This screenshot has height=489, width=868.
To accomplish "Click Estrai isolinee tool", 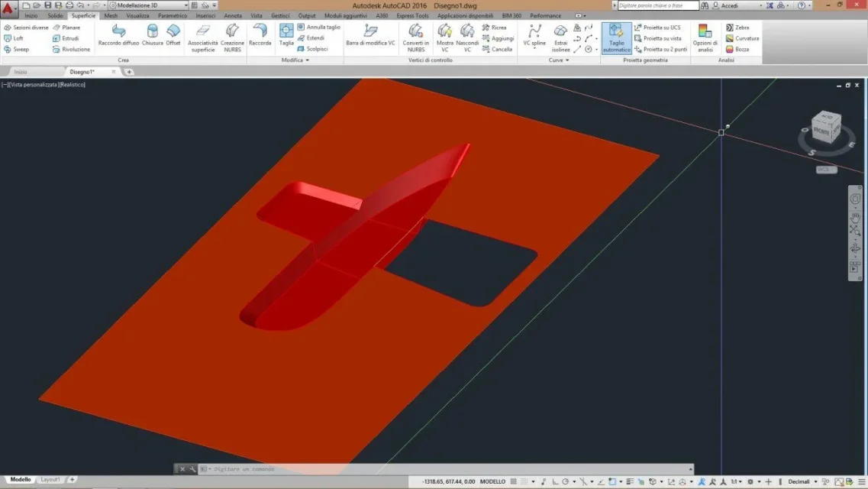I will click(560, 37).
